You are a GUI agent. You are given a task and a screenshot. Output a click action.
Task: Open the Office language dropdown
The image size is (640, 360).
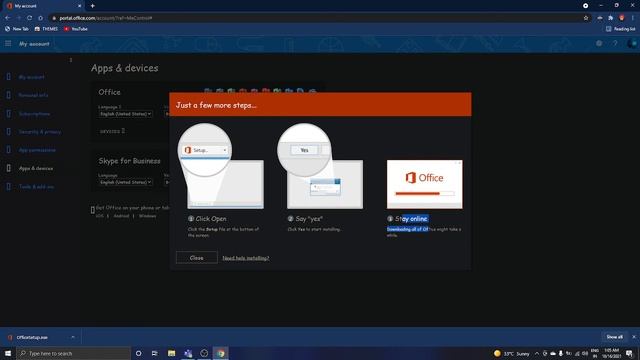click(x=126, y=114)
